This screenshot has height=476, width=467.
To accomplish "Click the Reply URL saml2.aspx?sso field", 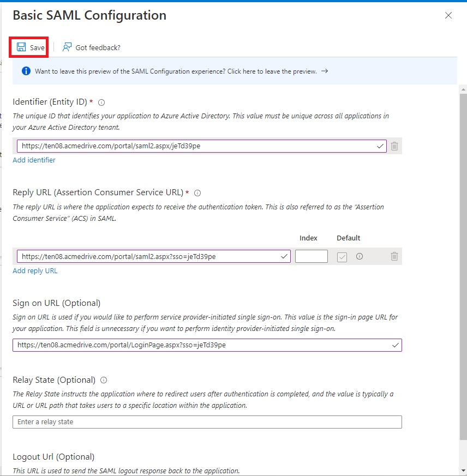I will (154, 256).
